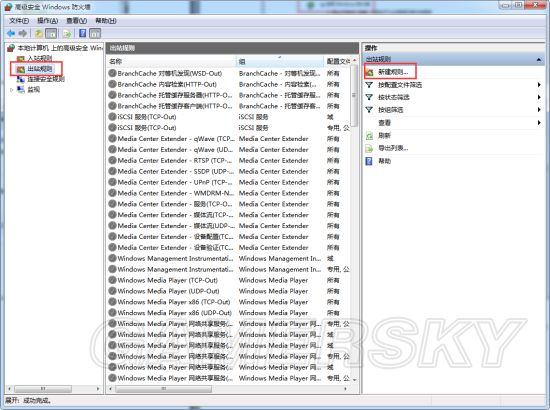This screenshot has height=410, width=550.
Task: Select 出站规则 in the left tree
Action: (40, 69)
